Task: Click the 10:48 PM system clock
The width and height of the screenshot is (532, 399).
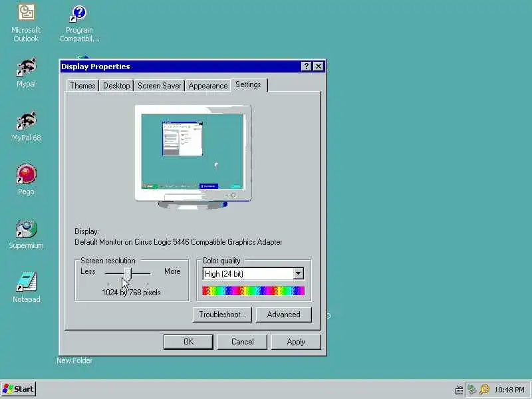Action: [509, 390]
